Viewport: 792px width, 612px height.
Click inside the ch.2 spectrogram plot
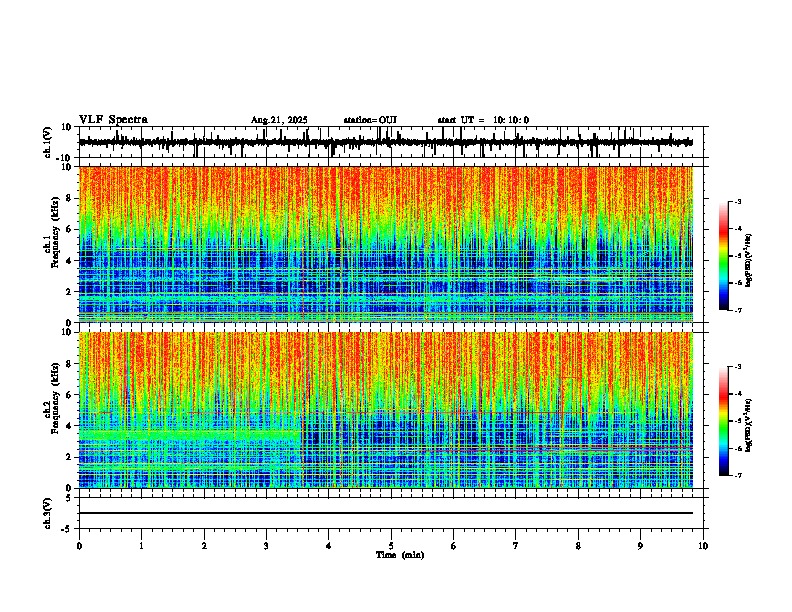[x=386, y=410]
